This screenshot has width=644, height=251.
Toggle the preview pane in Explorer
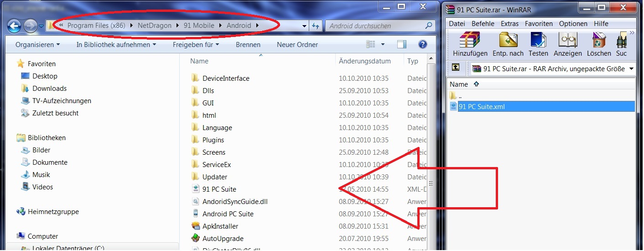[x=401, y=44]
